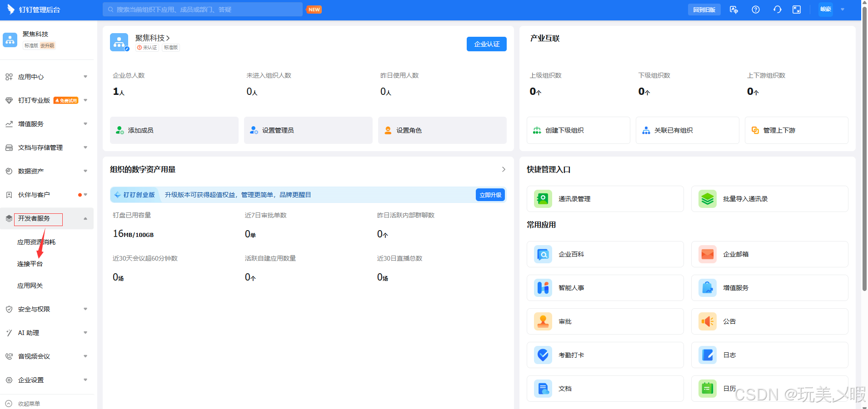868x409 pixels.
Task: Open the 日志 pencil icon
Action: point(707,355)
